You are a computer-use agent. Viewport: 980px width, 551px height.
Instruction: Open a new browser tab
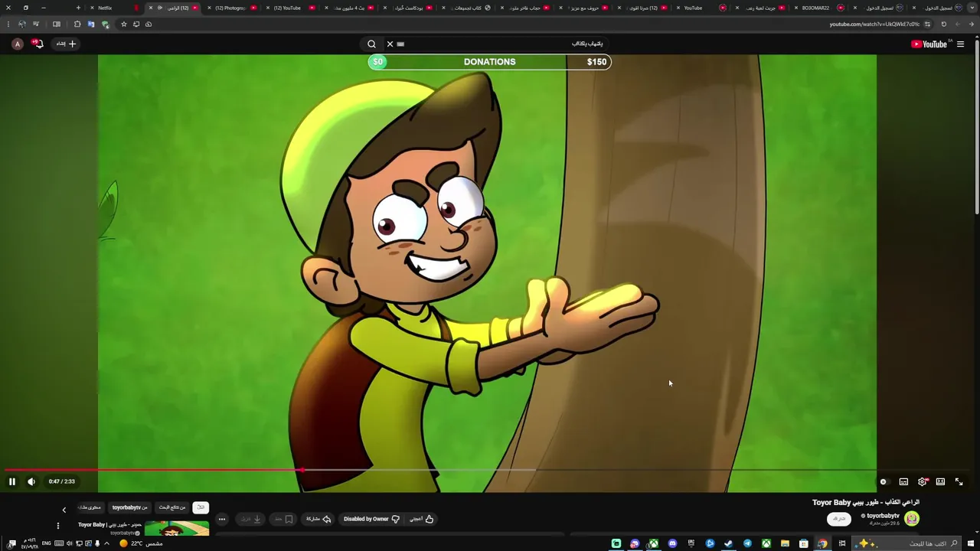[x=78, y=8]
